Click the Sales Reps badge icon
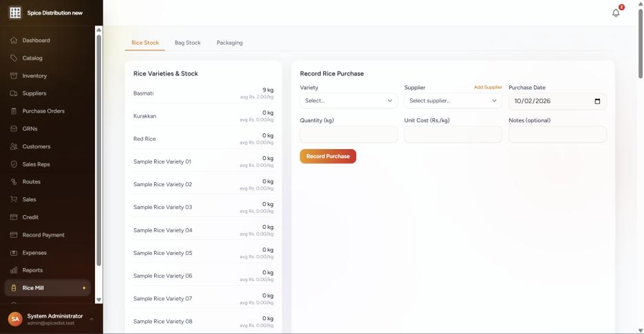This screenshot has width=644, height=334. (14, 164)
